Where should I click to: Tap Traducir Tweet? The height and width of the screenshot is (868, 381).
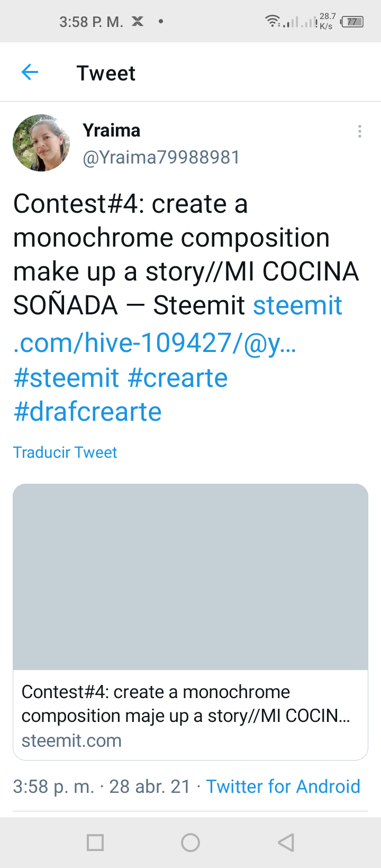click(65, 453)
